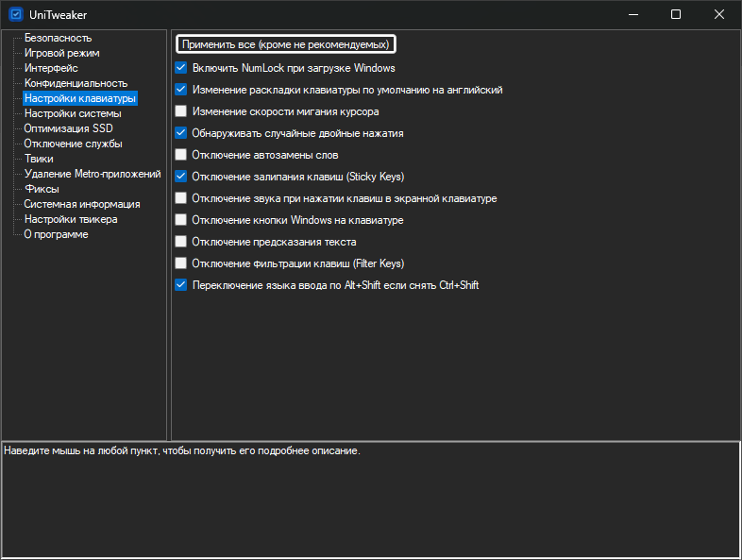
Task: Minimize the UniTweaker window
Action: coord(633,15)
